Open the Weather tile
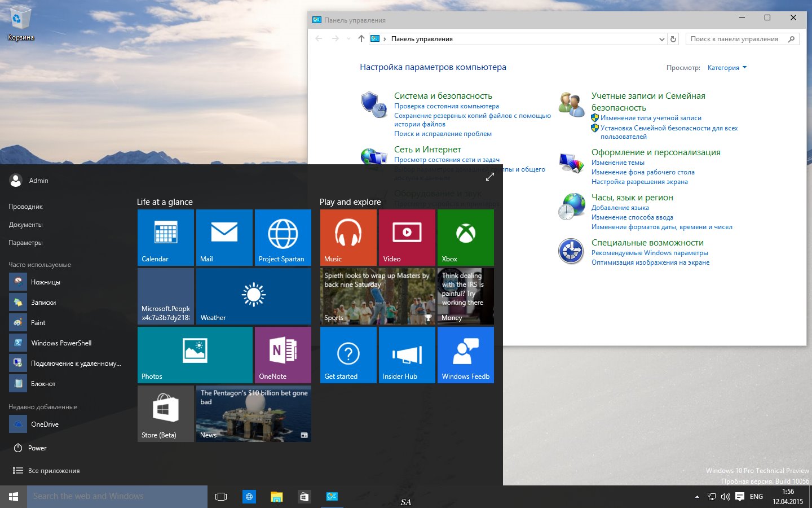 pos(254,296)
